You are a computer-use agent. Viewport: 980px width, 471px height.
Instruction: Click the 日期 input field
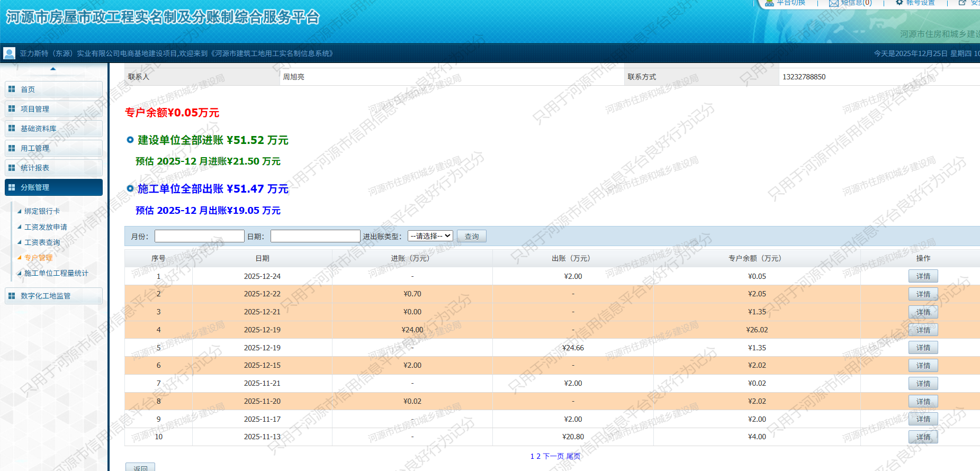pyautogui.click(x=315, y=236)
